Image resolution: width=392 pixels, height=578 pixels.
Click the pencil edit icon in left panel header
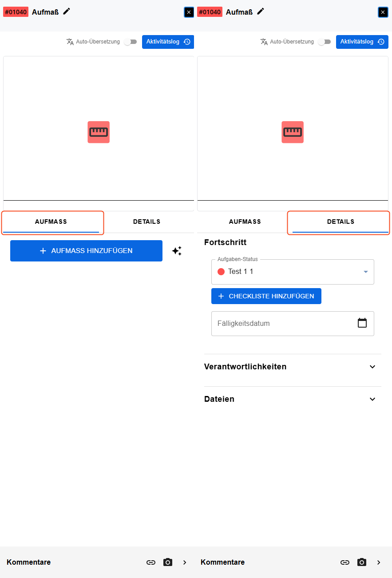pyautogui.click(x=67, y=12)
